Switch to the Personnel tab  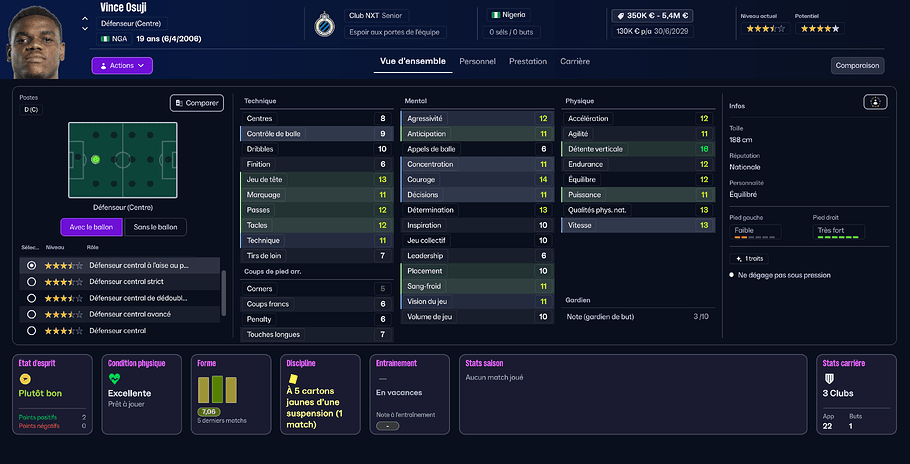tap(477, 62)
